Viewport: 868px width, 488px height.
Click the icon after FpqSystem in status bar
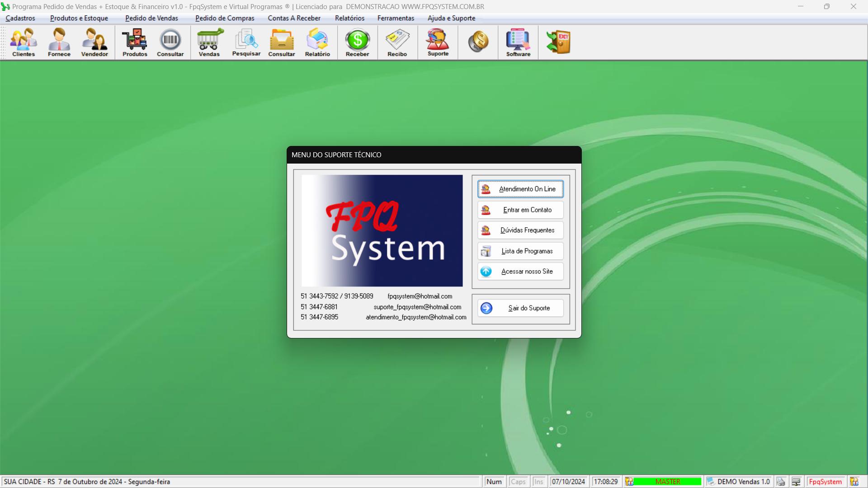coord(854,482)
